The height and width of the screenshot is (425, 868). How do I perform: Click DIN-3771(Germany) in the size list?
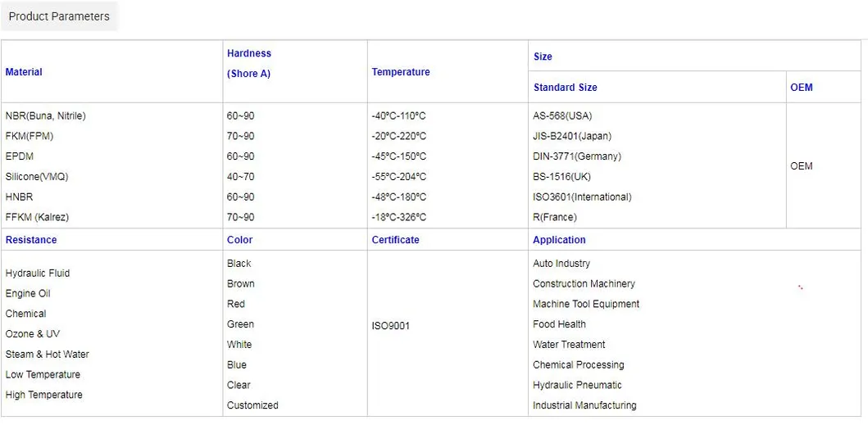[x=577, y=156]
